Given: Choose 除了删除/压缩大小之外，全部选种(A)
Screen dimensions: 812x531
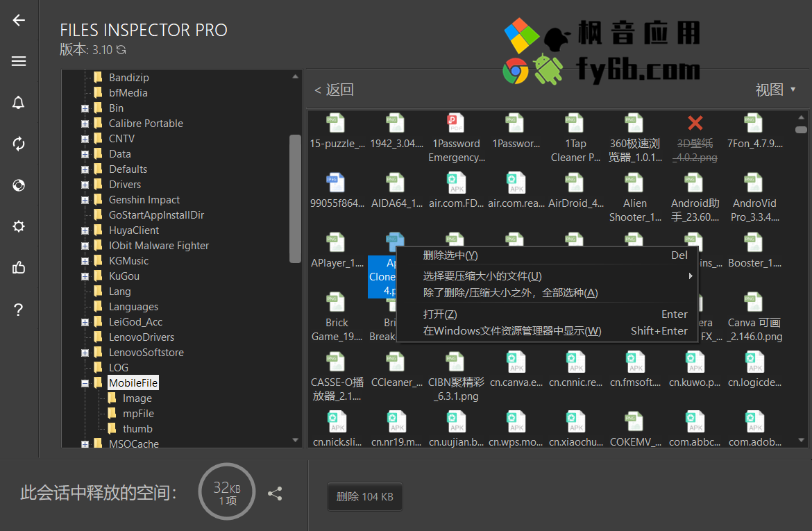Looking at the screenshot, I should (547, 293).
